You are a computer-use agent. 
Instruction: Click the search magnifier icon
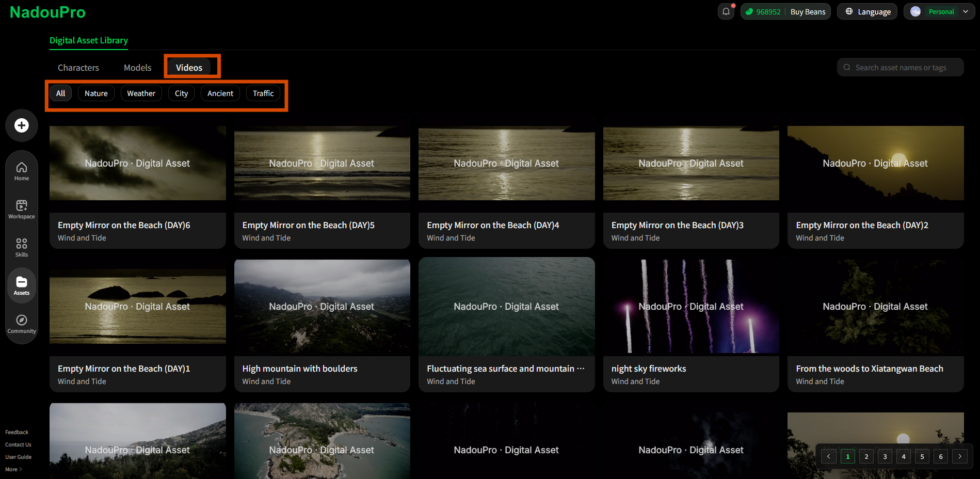point(847,67)
